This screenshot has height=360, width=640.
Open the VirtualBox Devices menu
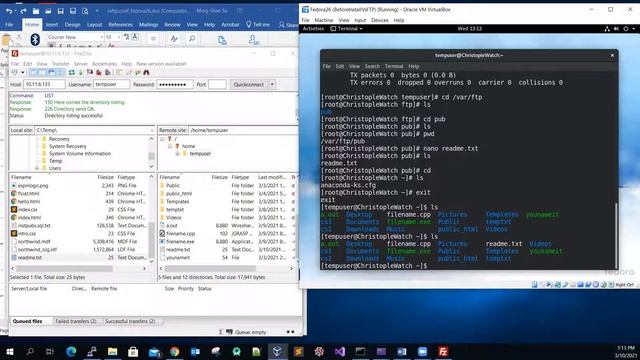(x=380, y=20)
